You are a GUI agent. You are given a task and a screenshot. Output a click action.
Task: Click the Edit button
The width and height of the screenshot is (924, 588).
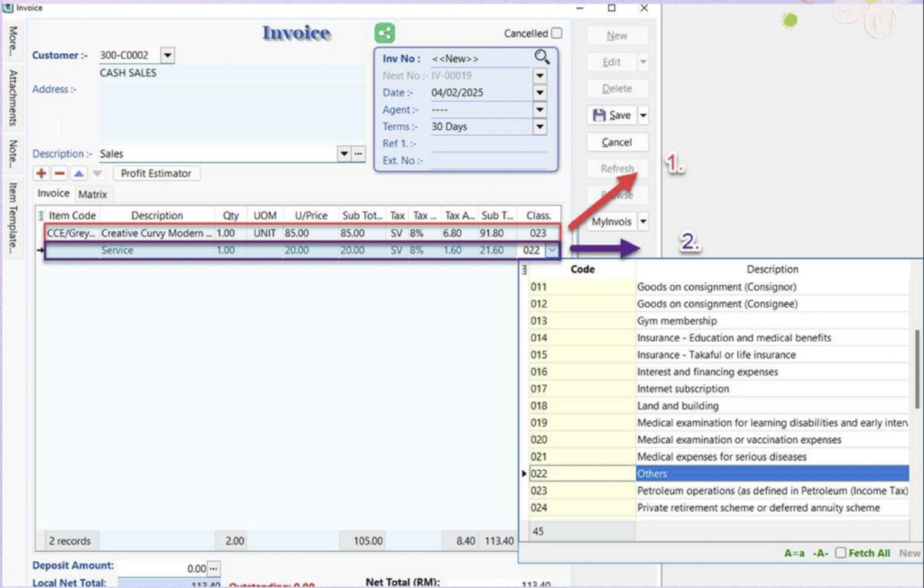coord(612,62)
